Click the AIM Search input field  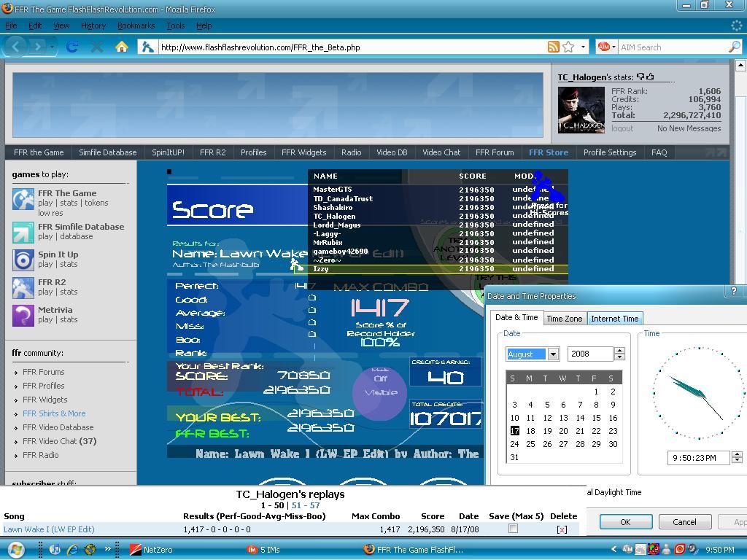click(x=673, y=47)
